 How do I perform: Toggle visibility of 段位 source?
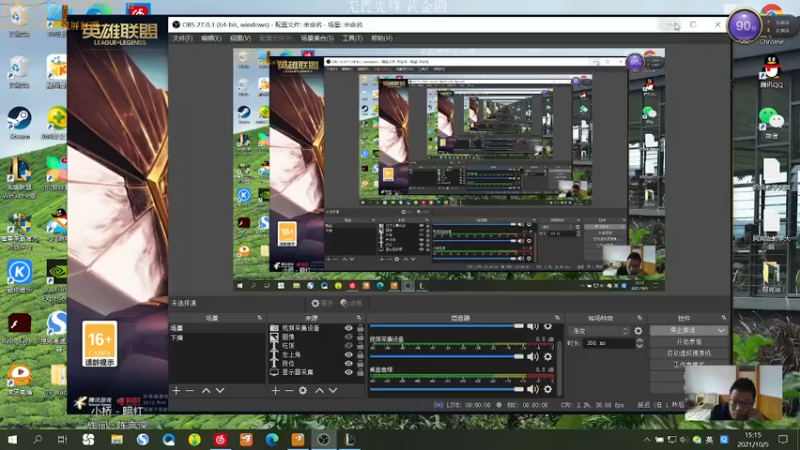coord(348,363)
